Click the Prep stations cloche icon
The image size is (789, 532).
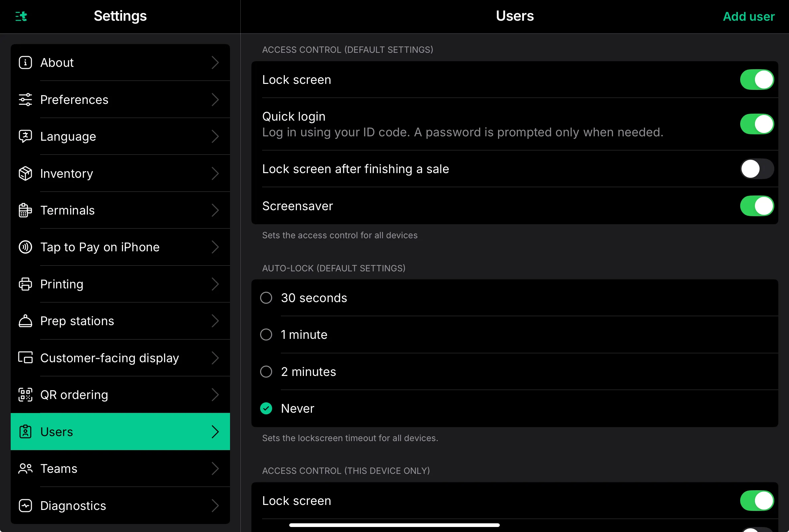pos(25,321)
